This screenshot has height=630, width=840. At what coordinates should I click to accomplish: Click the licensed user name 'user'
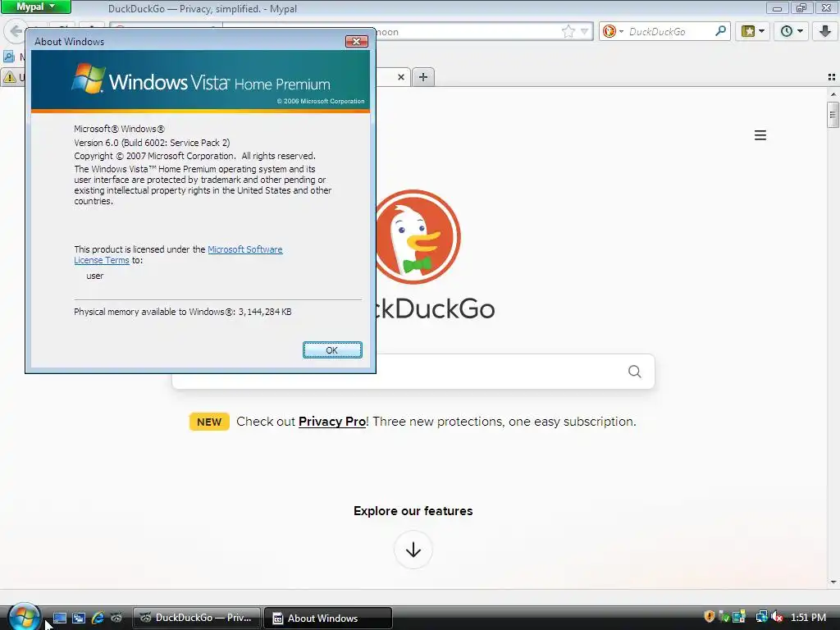pyautogui.click(x=95, y=276)
